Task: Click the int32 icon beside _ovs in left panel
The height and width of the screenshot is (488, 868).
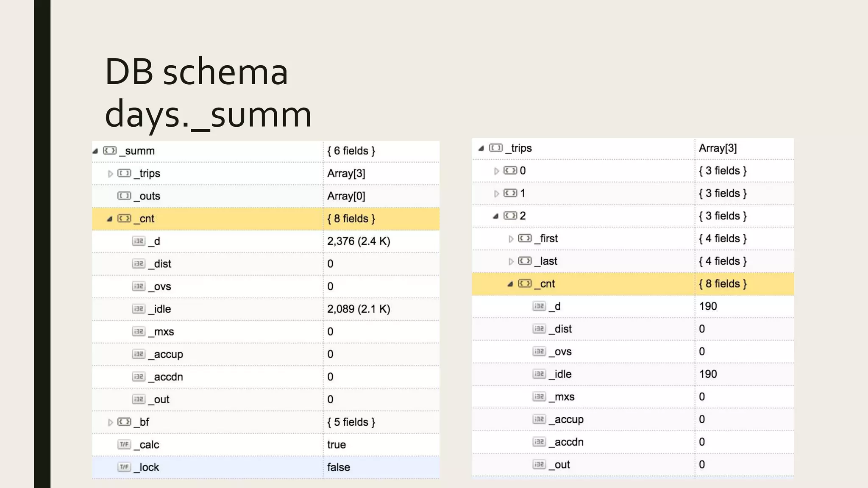Action: (139, 286)
